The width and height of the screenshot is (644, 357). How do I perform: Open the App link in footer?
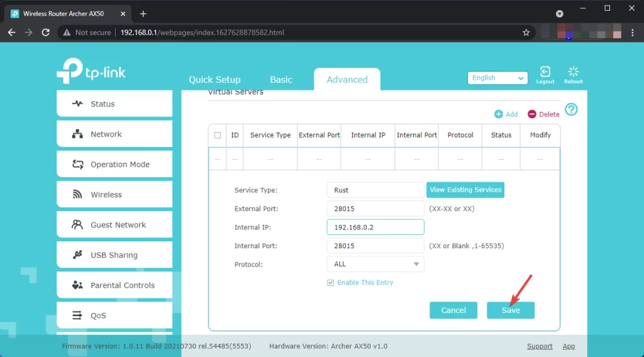[x=569, y=346]
